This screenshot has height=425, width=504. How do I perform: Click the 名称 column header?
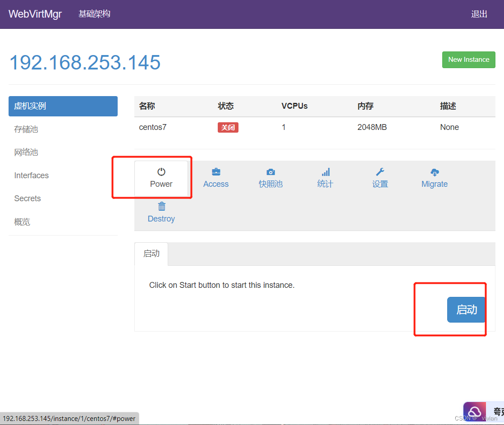click(147, 106)
